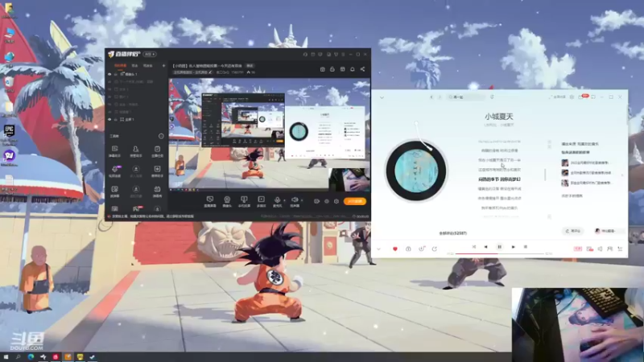
Task: Click the volume icon in the music player
Action: 600,249
